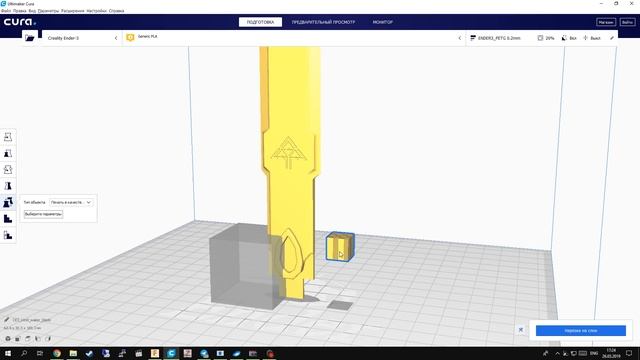640x360 pixels.
Task: Switch to the МОНИТОР tab
Action: pyautogui.click(x=382, y=22)
